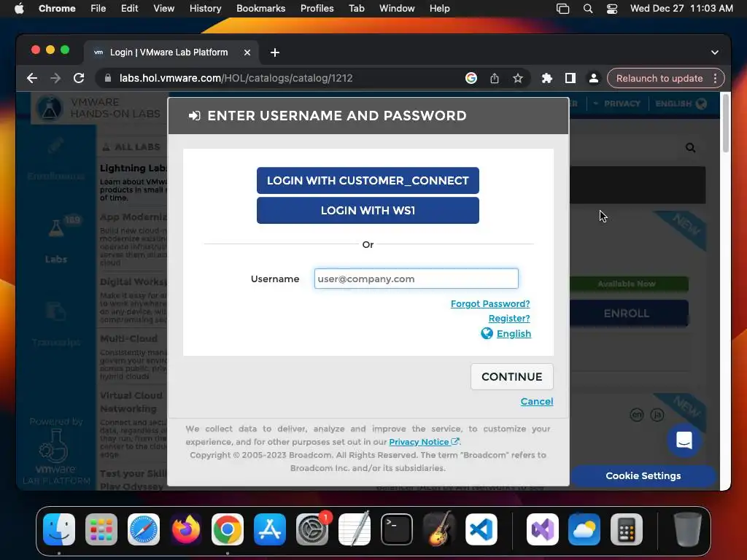The image size is (747, 560).
Task: Click the Enroll button behind dialog
Action: pyautogui.click(x=629, y=314)
